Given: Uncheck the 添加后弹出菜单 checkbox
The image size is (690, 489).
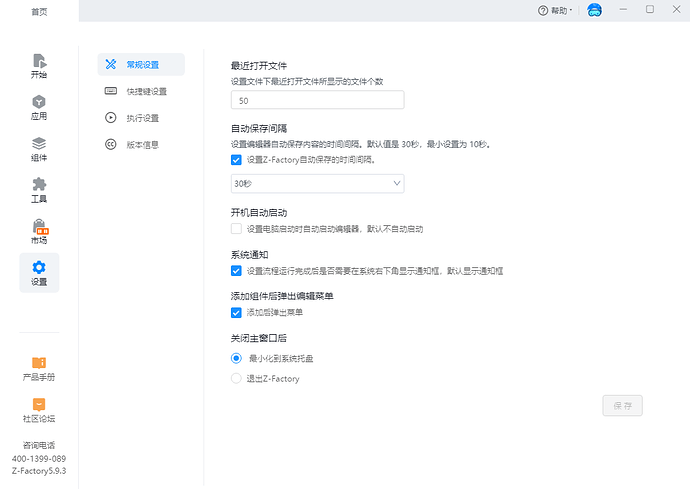Looking at the screenshot, I should [236, 313].
